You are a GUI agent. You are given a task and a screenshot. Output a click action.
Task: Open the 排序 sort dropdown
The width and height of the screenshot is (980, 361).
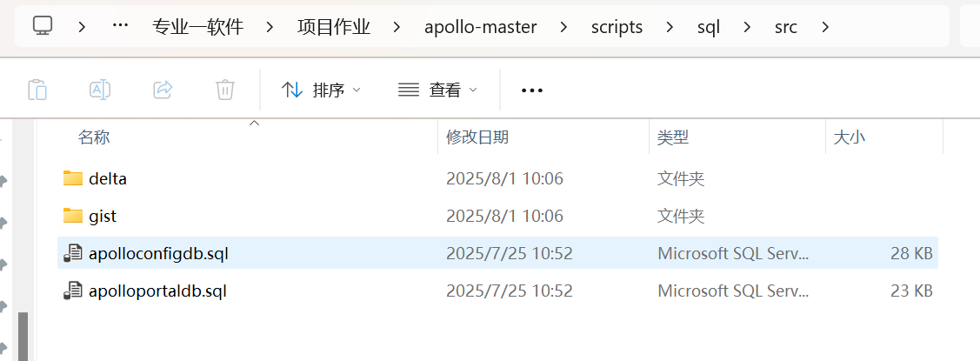click(x=321, y=90)
